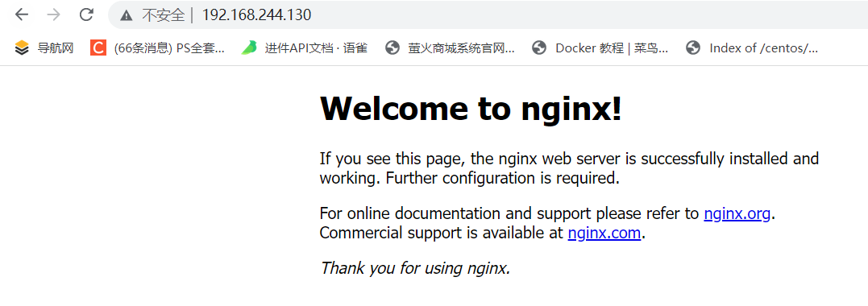Go back with the browser back arrow

tap(22, 15)
